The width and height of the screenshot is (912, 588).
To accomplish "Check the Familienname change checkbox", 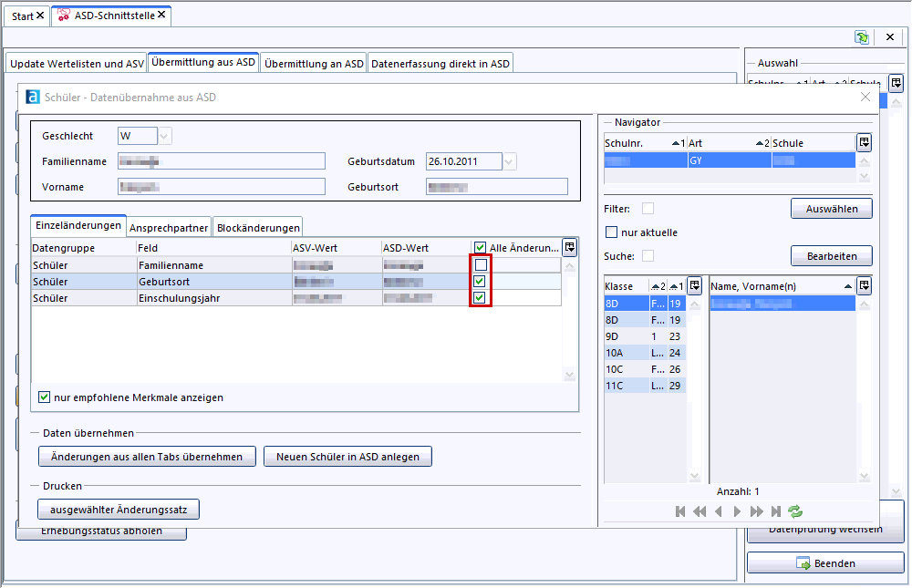I will coord(480,264).
